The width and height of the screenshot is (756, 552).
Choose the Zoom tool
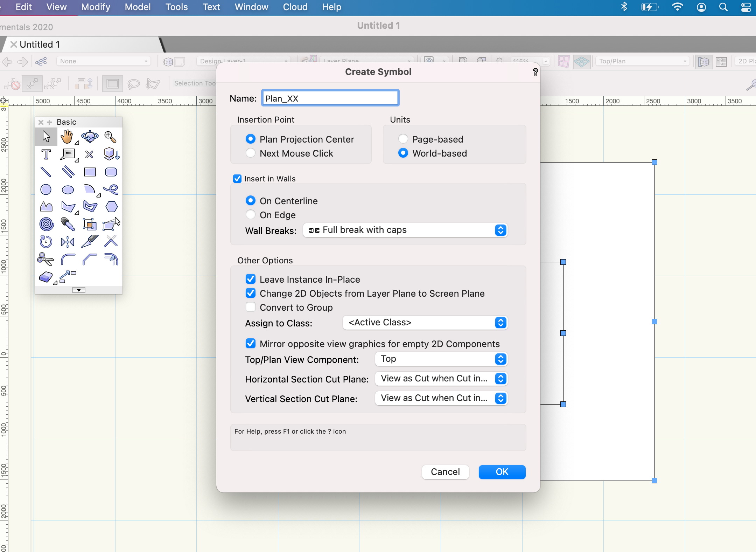[x=110, y=136]
